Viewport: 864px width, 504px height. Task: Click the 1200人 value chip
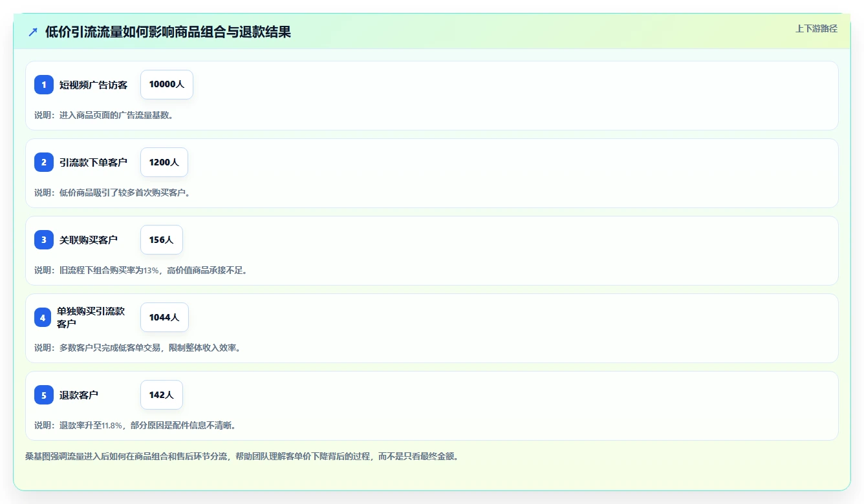[164, 162]
